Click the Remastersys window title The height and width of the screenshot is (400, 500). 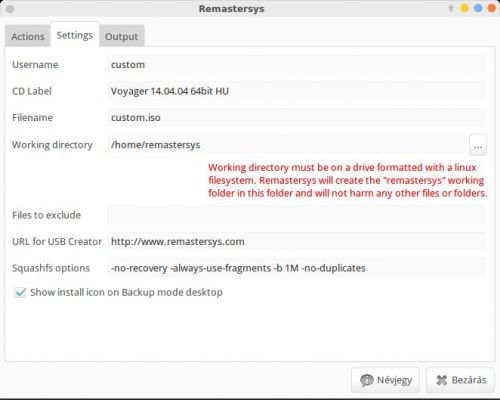click(231, 9)
